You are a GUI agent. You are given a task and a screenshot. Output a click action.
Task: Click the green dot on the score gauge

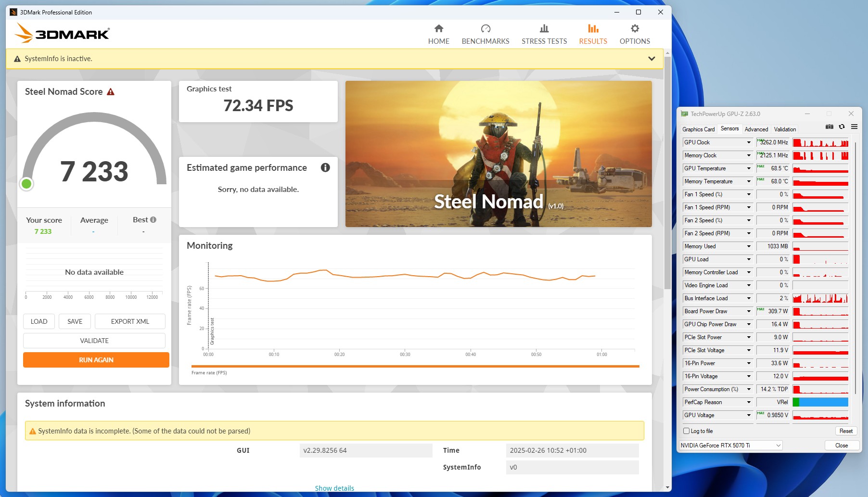point(27,183)
